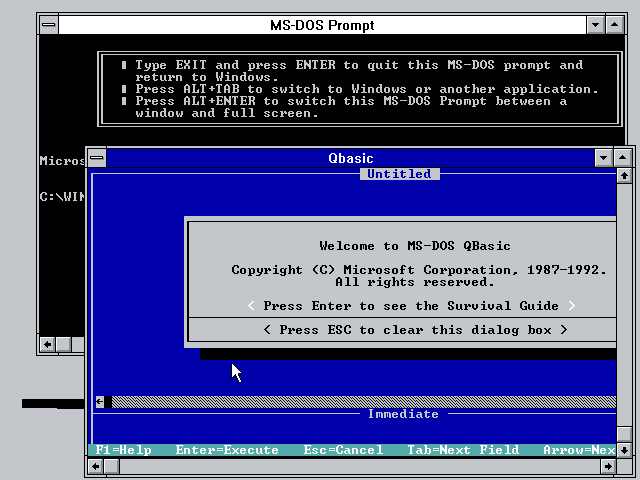Viewport: 640px width, 480px height.
Task: Click the Qbasic window title bar
Action: click(x=351, y=158)
